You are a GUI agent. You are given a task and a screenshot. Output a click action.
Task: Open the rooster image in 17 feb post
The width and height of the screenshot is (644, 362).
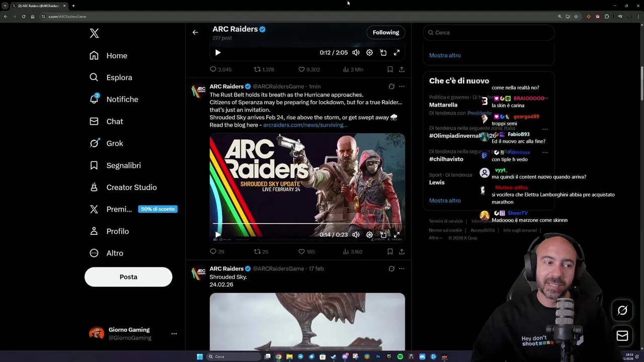tap(307, 321)
